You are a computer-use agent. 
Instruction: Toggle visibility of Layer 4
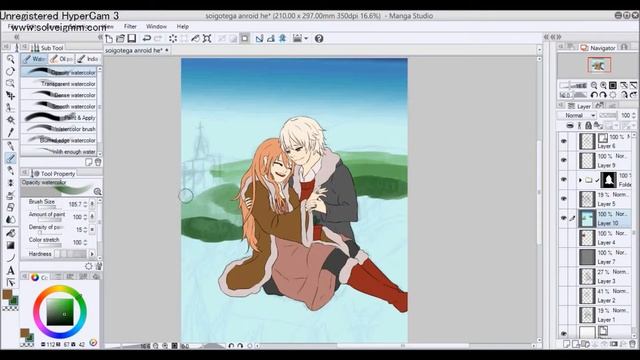tap(564, 238)
